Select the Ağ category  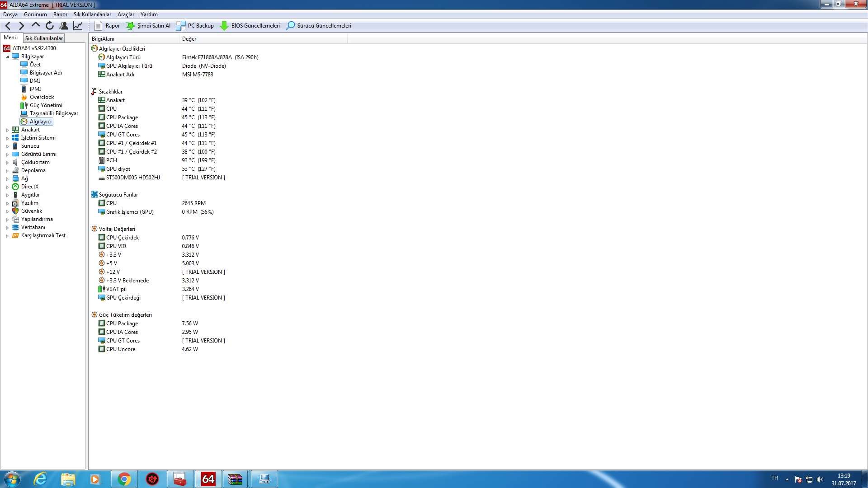click(x=24, y=178)
